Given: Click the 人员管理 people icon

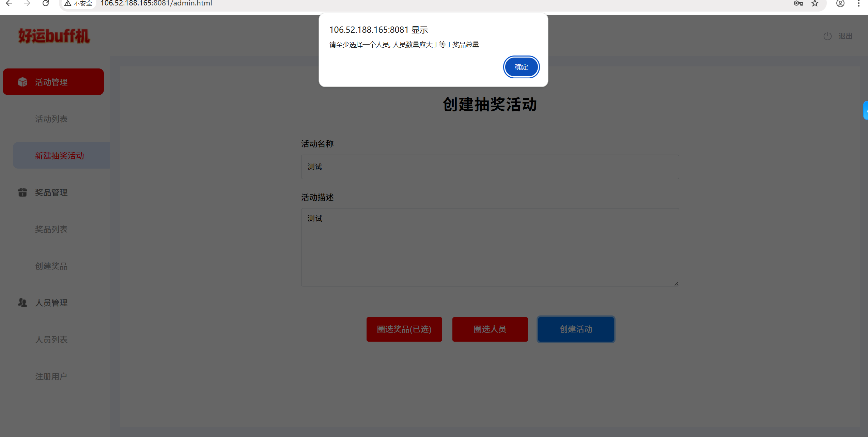Looking at the screenshot, I should pos(22,303).
